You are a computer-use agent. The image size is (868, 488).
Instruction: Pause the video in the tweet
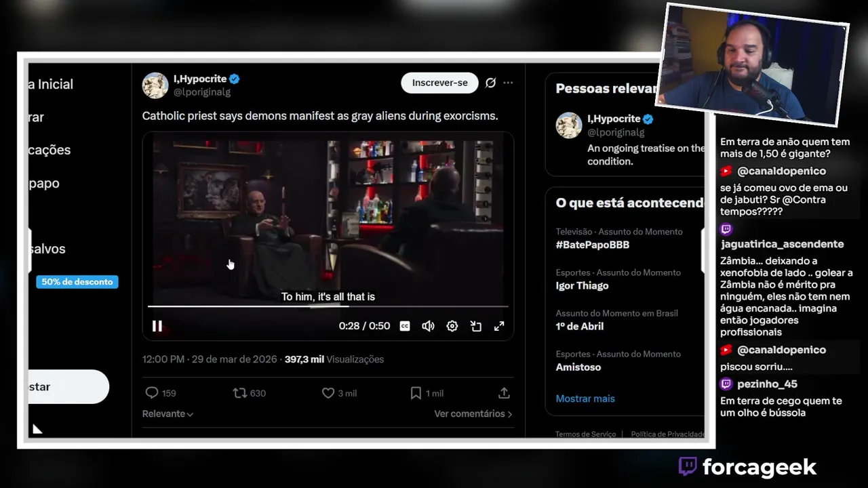click(157, 326)
